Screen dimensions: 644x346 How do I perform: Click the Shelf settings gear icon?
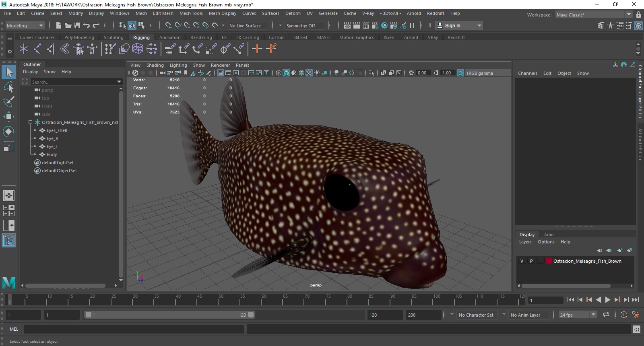(10, 51)
